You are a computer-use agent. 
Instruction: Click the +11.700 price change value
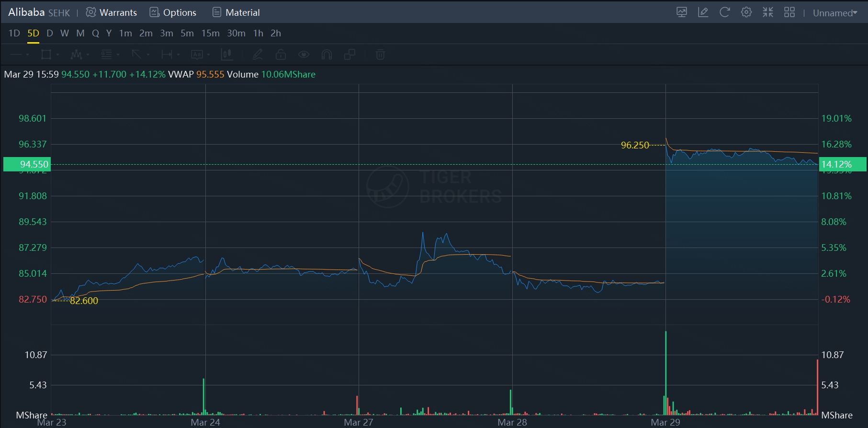pos(110,74)
